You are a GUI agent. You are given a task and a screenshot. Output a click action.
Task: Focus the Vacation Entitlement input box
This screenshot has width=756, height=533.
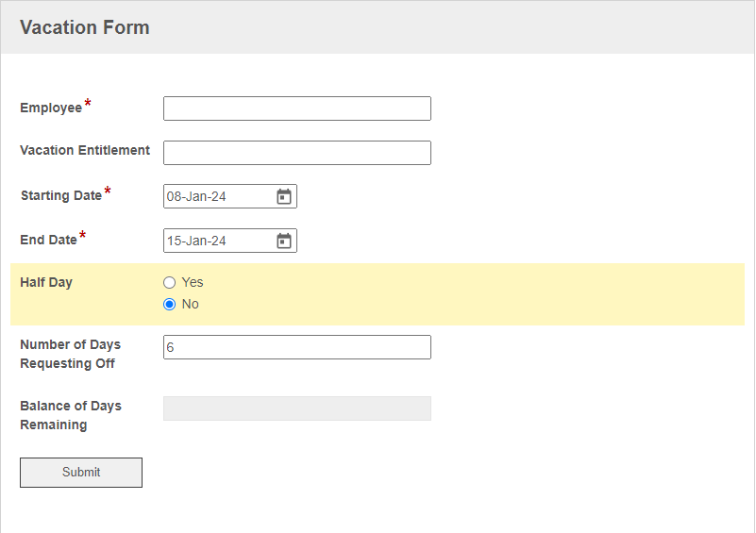[296, 153]
